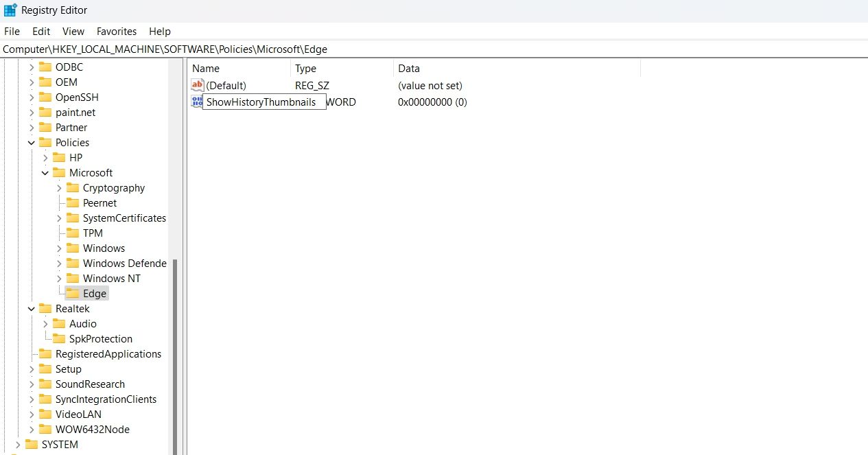Viewport: 868px width, 455px height.
Task: Click the Registry Editor app icon in title bar
Action: 10,10
